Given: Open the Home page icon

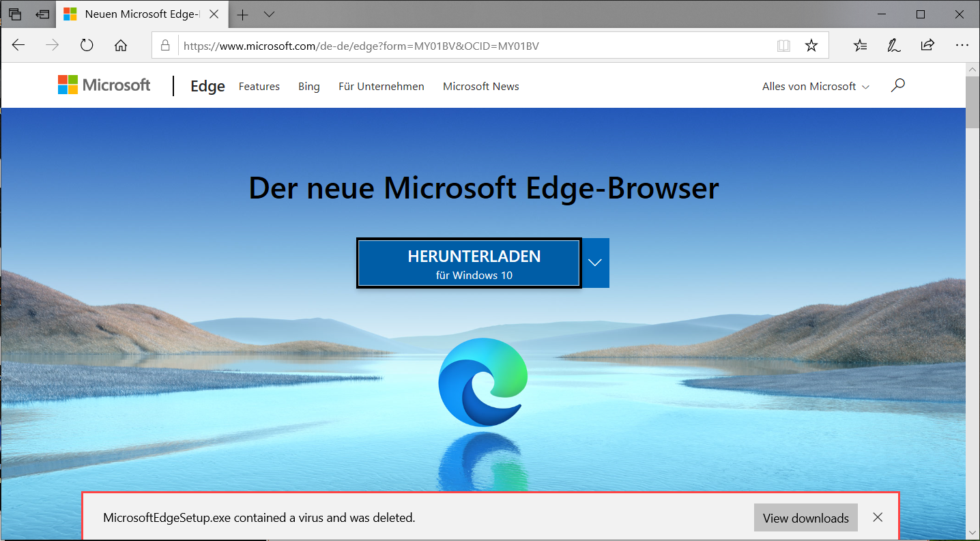Looking at the screenshot, I should pyautogui.click(x=121, y=46).
